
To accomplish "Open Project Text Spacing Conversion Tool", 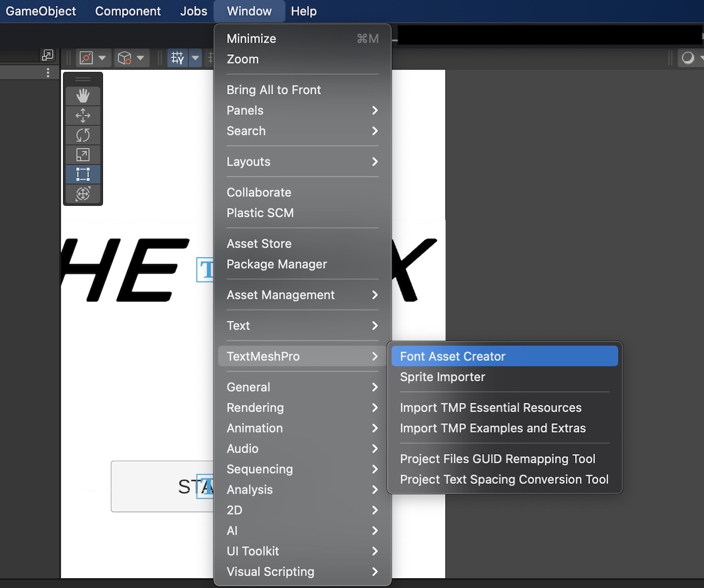I will pos(505,480).
